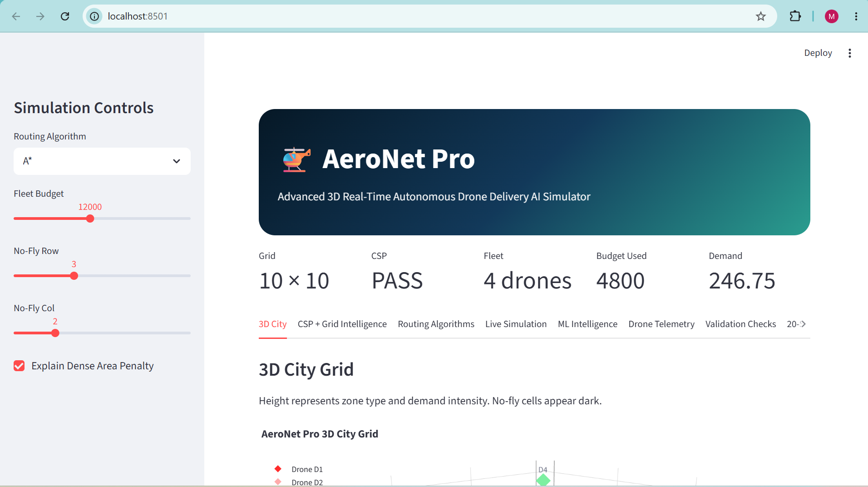Open browser extensions menu
868x487 pixels.
click(x=795, y=16)
